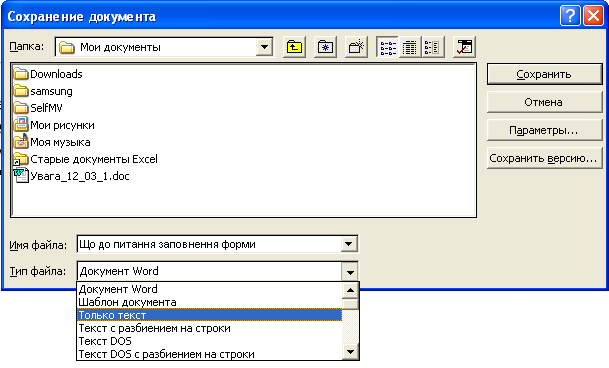Pick Текст DOS from the list

click(210, 341)
